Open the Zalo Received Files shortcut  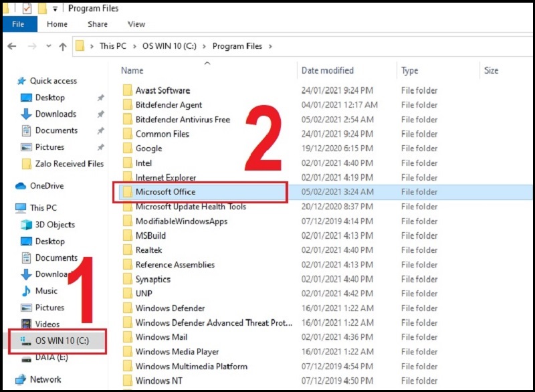[x=69, y=164]
